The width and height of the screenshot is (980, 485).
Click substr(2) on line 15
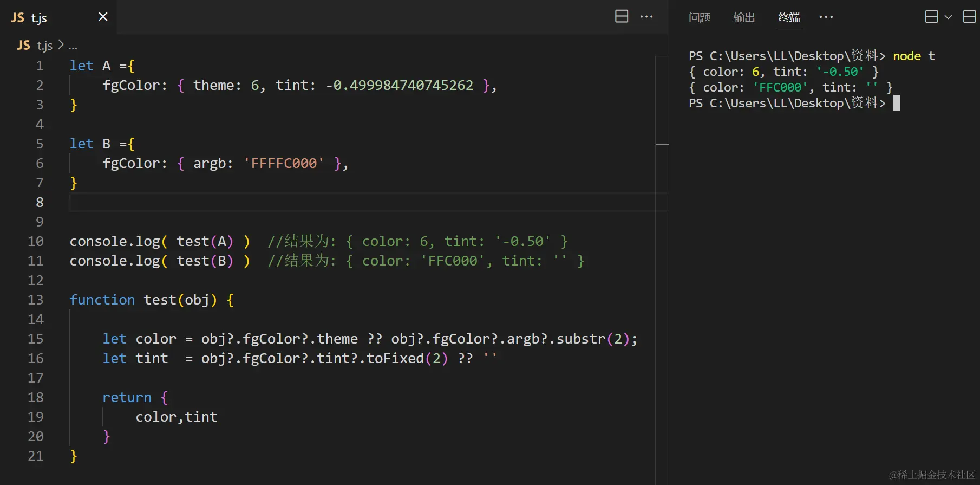coord(593,339)
